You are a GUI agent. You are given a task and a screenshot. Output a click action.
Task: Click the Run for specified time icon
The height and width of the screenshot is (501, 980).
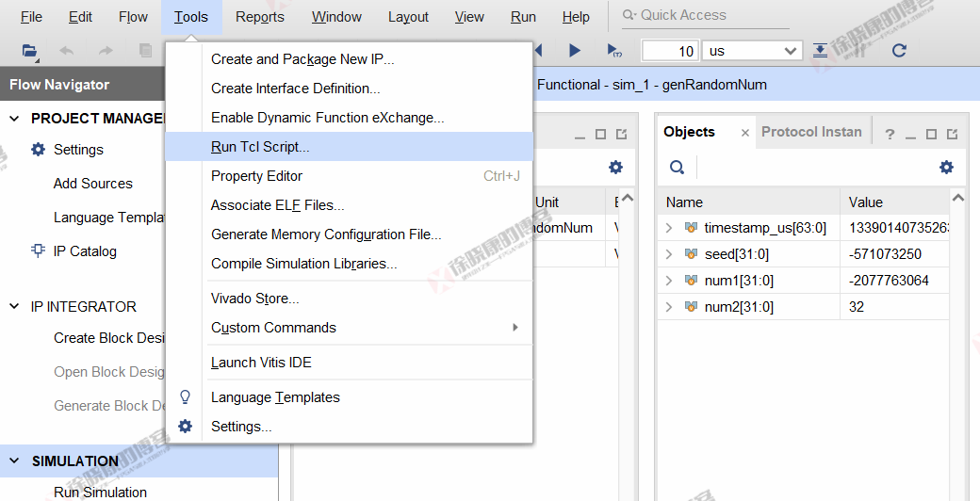(614, 51)
